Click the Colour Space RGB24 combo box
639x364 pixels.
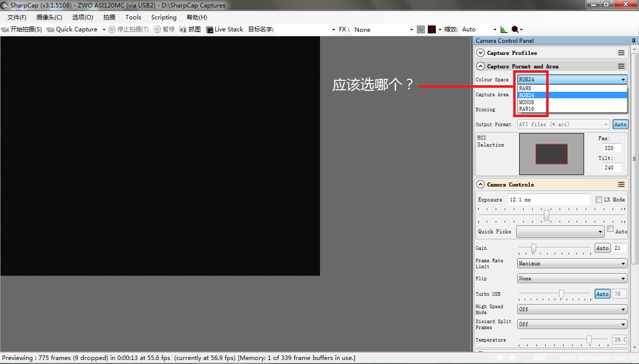[572, 79]
